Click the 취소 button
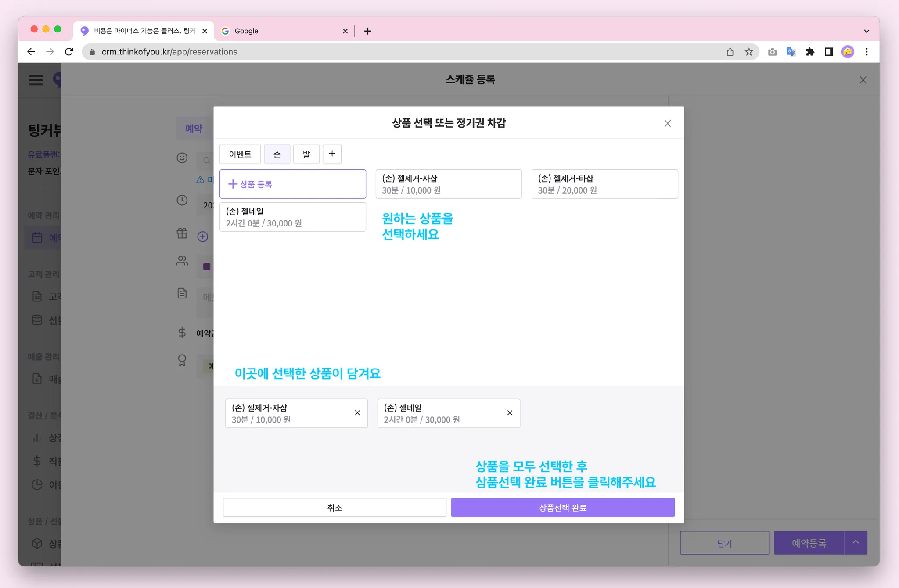 tap(334, 508)
